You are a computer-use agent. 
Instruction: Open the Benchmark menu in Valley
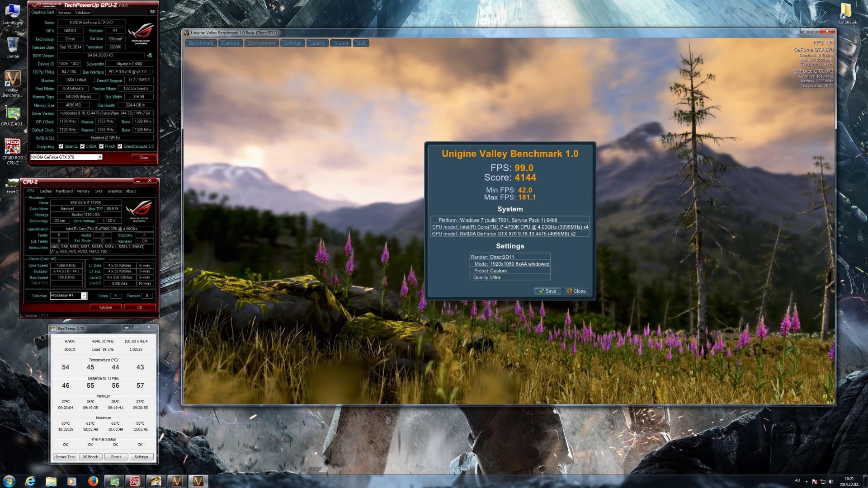tap(201, 43)
